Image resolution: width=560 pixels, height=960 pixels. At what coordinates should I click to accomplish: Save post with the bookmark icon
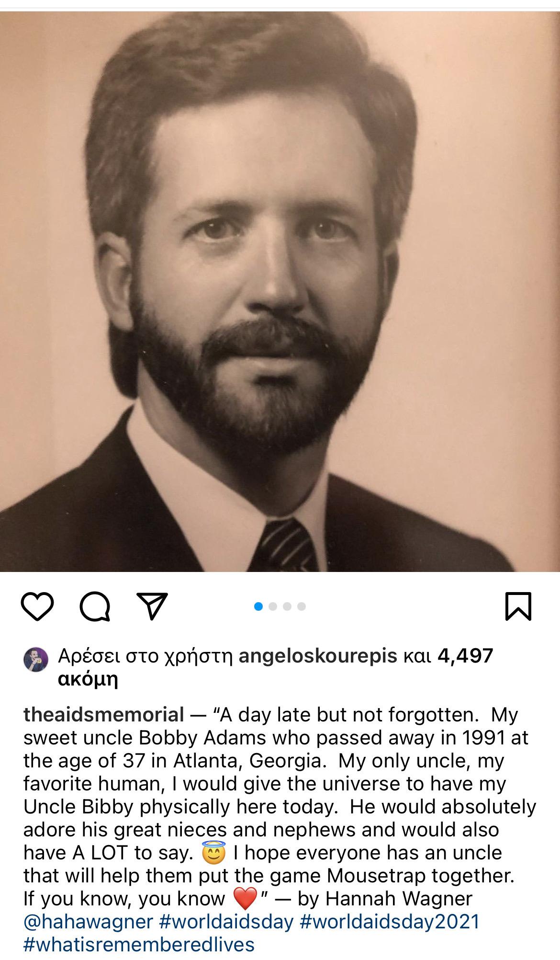(x=518, y=607)
